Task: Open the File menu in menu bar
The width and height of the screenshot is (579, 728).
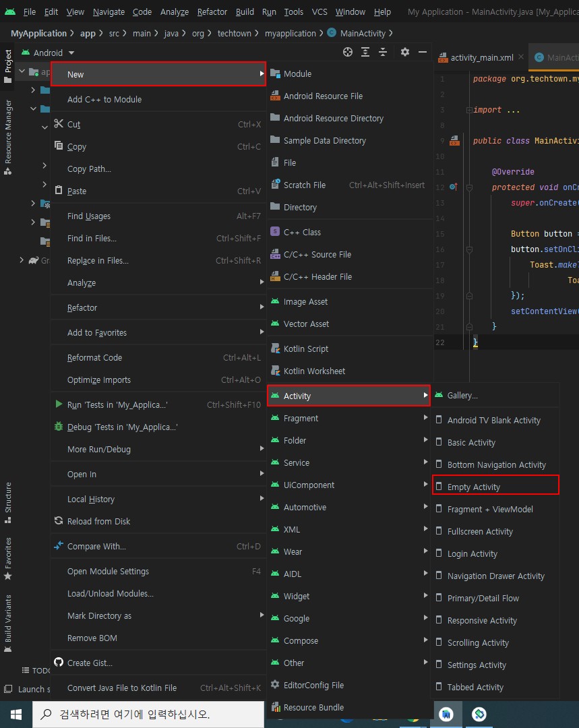Action: tap(29, 11)
